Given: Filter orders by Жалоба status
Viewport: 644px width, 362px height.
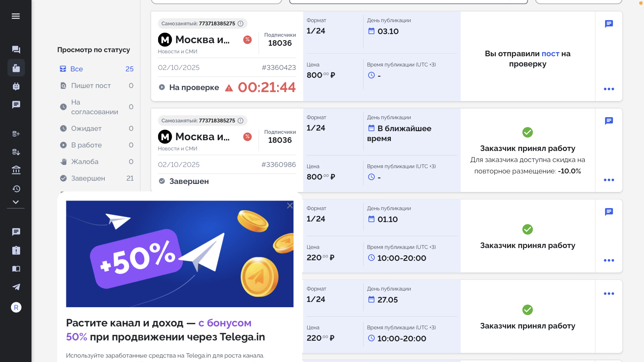Looking at the screenshot, I should 85,161.
